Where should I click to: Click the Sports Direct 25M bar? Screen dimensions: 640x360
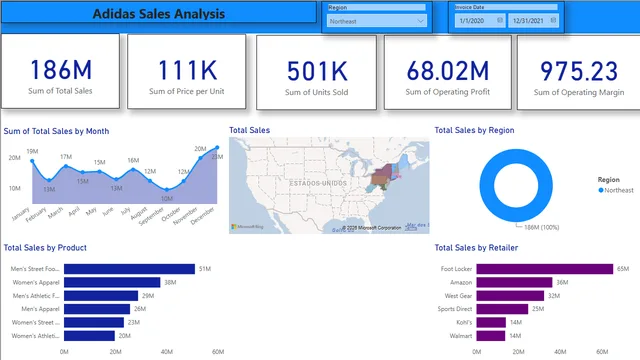[x=502, y=309]
